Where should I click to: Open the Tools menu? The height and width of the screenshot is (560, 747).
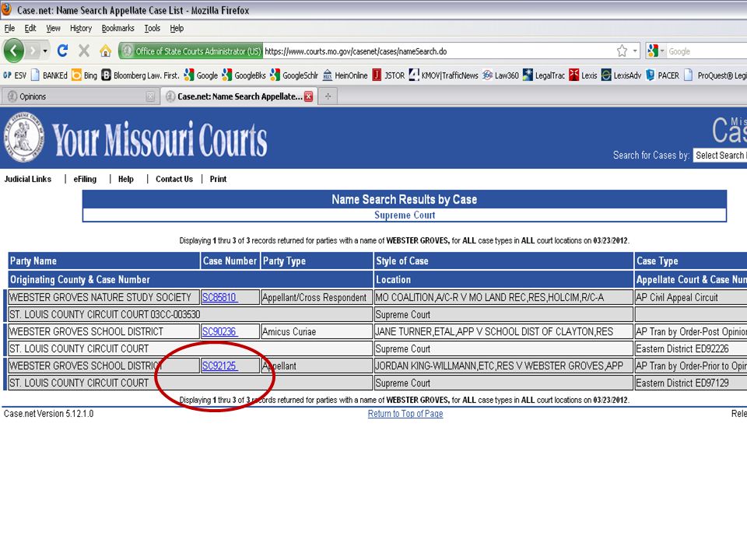152,28
